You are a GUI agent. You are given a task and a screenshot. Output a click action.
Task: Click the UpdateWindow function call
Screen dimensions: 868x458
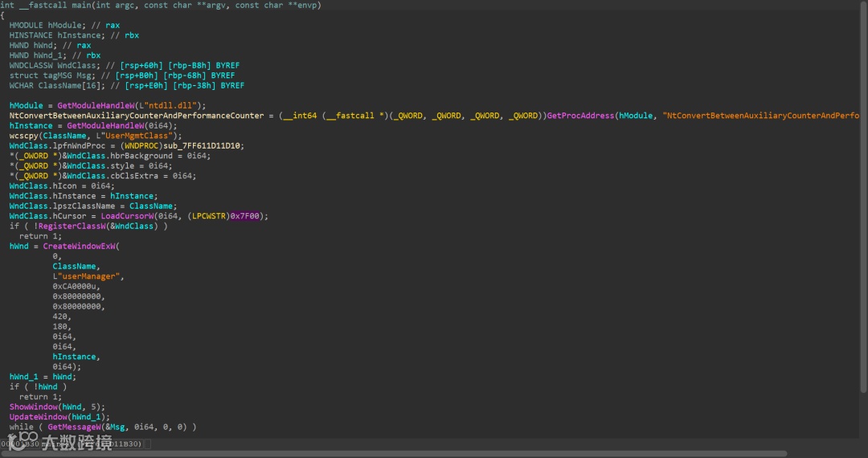[x=39, y=416]
